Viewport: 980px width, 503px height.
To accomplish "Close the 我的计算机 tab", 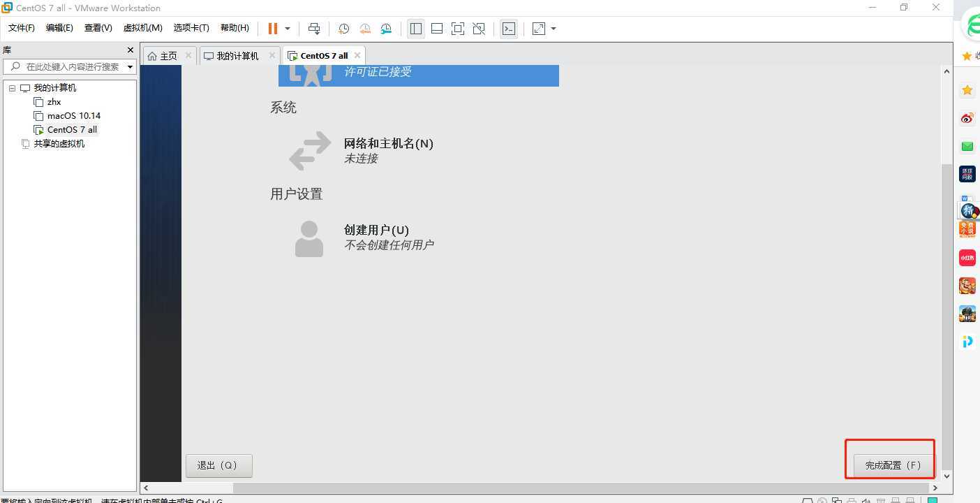I will 272,55.
